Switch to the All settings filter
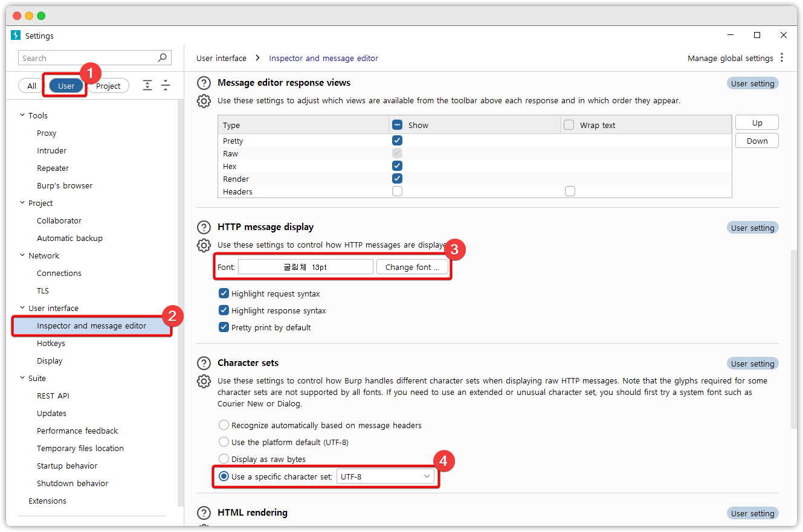 point(31,86)
